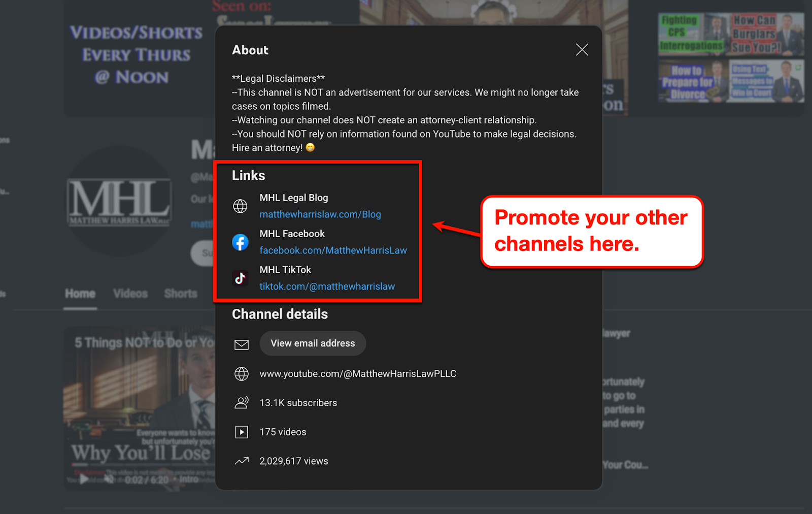Click the MHL TikTok title
Screen dimensions: 812x514
point(285,270)
